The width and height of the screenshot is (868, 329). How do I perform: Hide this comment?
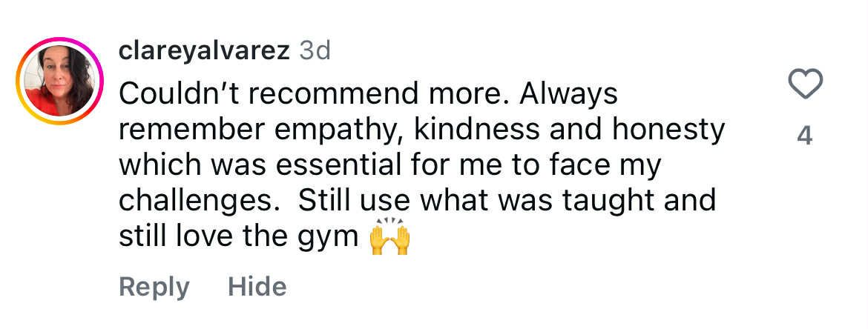tap(257, 287)
